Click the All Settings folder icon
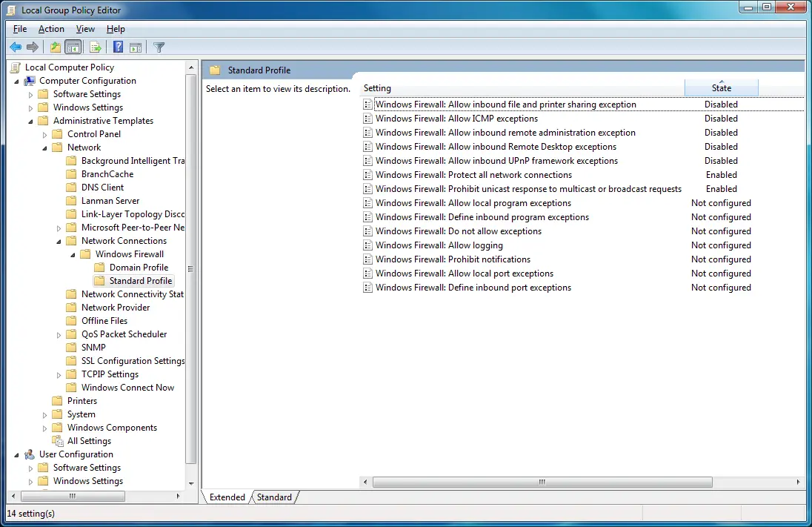The height and width of the screenshot is (527, 812). point(58,441)
